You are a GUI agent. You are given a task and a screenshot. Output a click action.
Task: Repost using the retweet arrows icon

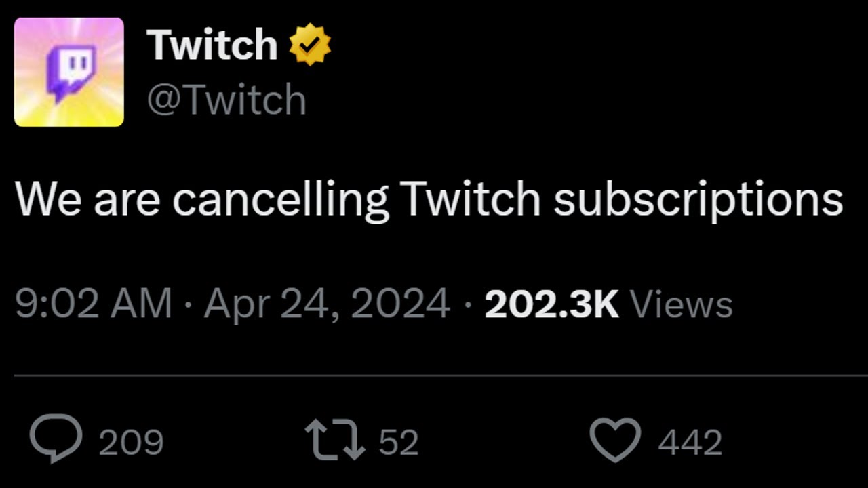[x=335, y=440]
